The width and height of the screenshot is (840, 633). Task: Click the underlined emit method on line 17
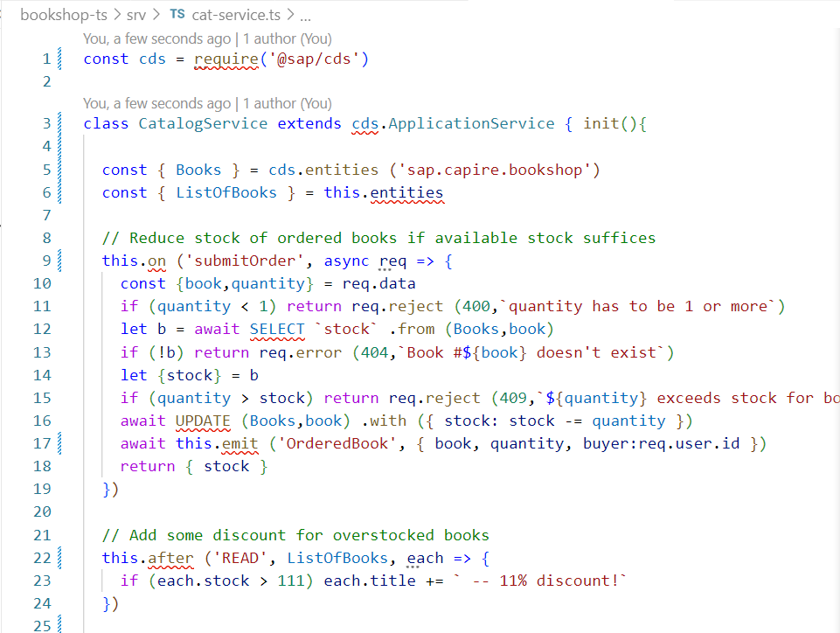[240, 444]
